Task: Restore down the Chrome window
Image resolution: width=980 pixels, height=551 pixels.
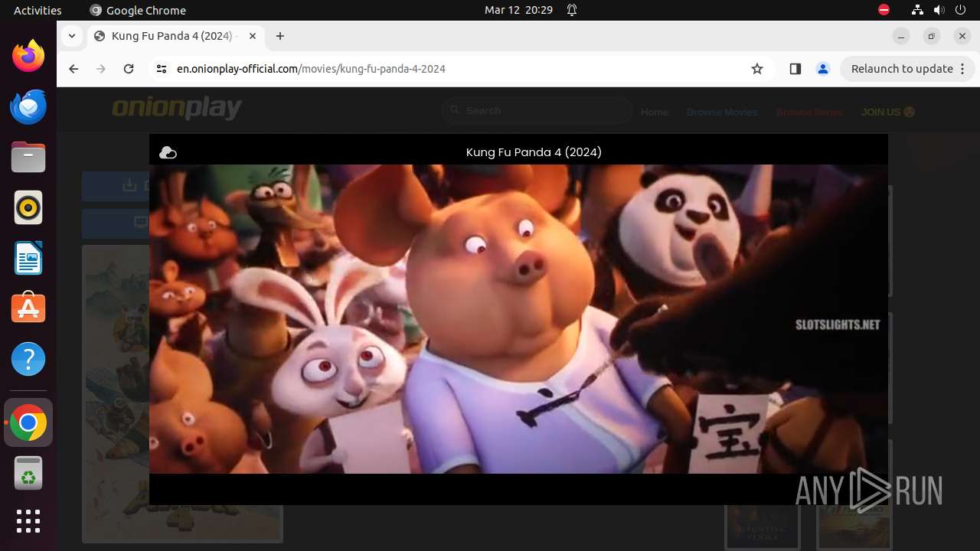Action: 932,36
